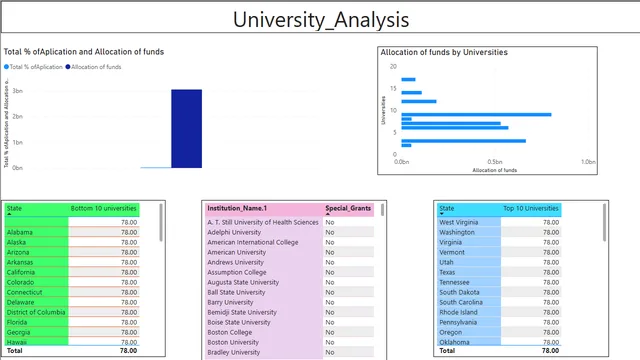Click the 'Bottom 10 universities' column header
Image resolution: width=640 pixels, height=360 pixels.
point(103,209)
